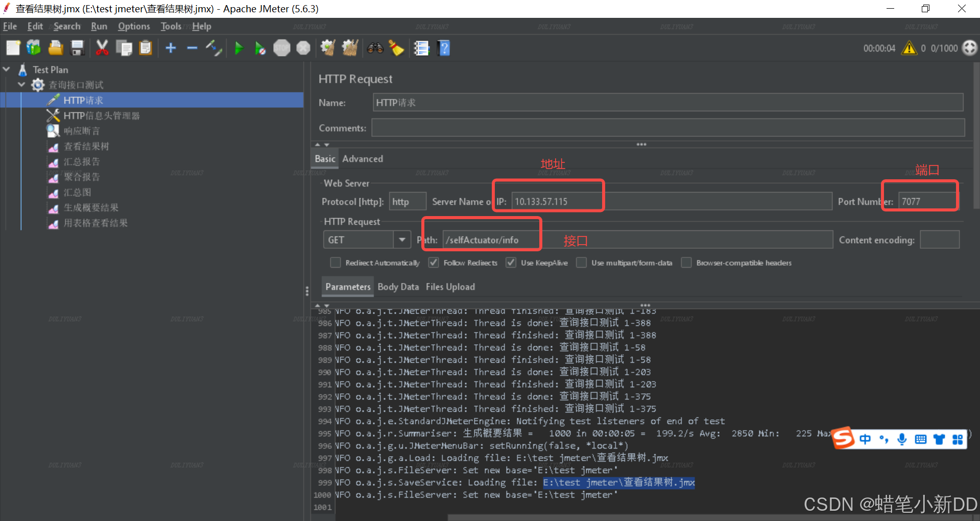The width and height of the screenshot is (980, 521).
Task: Select HTTP信息头管理器 in the tree
Action: click(x=101, y=116)
